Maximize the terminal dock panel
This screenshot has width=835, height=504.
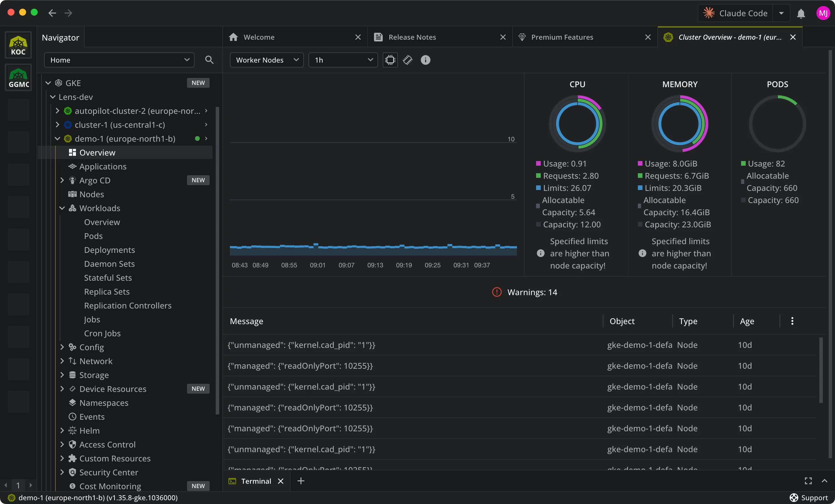(x=808, y=481)
